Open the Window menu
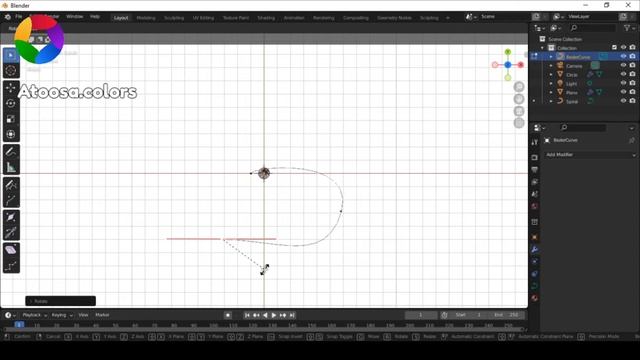Image resolution: width=640 pixels, height=360 pixels. pyautogui.click(x=74, y=17)
